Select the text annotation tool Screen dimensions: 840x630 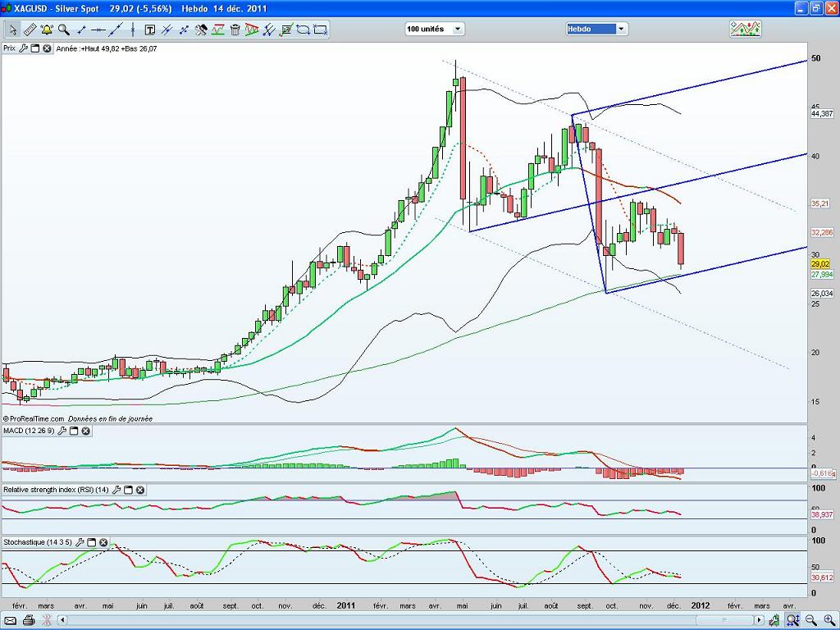point(150,30)
